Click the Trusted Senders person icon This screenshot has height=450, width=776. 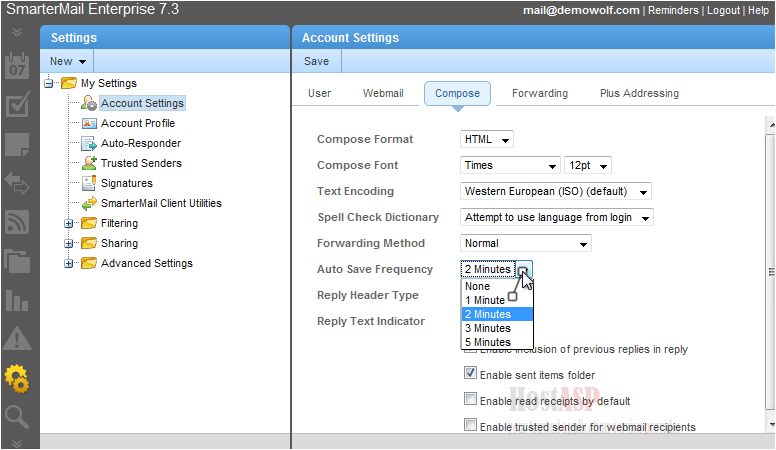point(89,163)
